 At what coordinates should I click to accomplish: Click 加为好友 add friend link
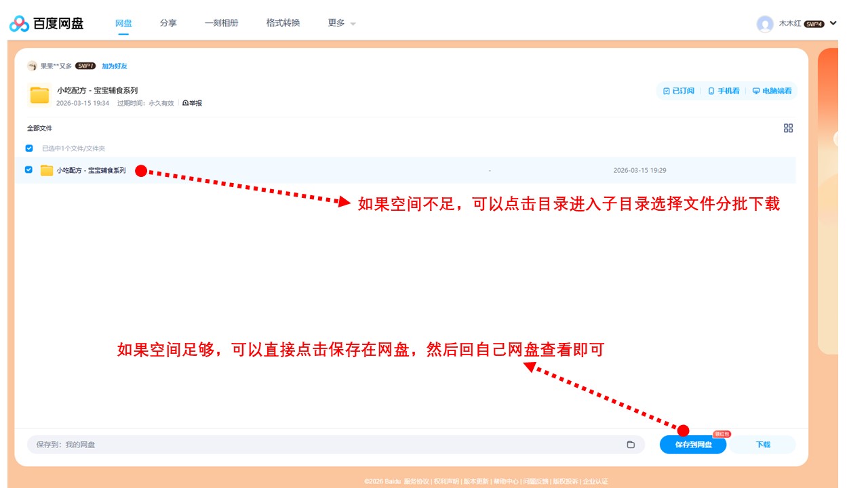(115, 66)
